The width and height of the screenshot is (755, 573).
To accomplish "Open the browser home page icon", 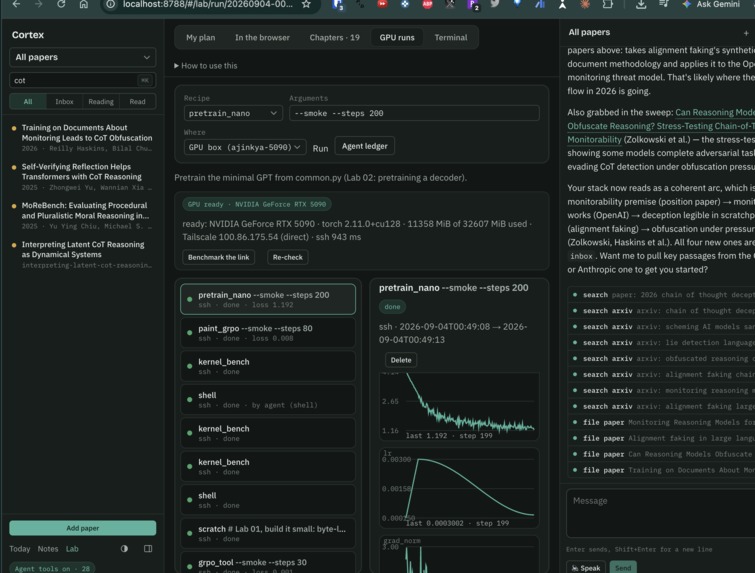I will coord(84,4).
